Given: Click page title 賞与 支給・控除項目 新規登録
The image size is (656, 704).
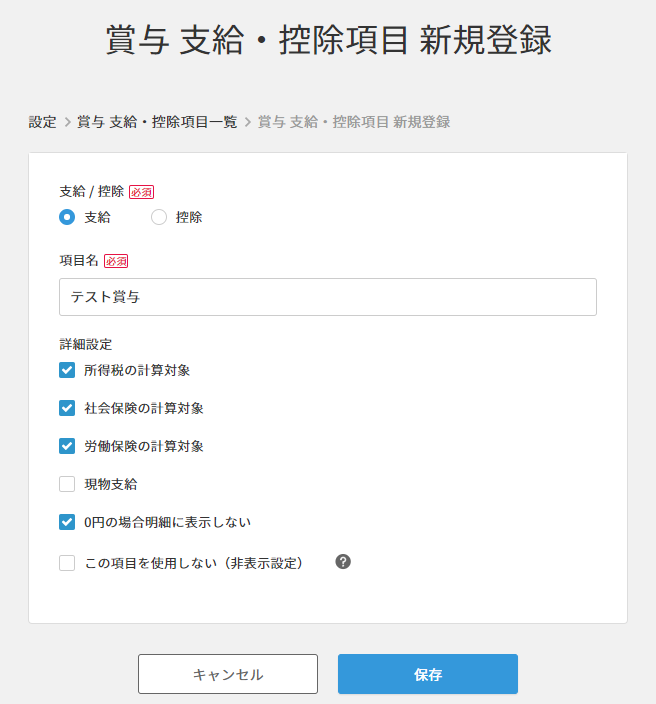Looking at the screenshot, I should [328, 40].
